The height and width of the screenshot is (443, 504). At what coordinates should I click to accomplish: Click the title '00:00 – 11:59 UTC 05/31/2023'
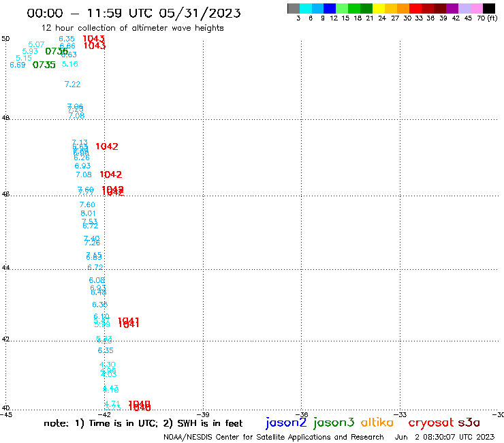pos(133,13)
